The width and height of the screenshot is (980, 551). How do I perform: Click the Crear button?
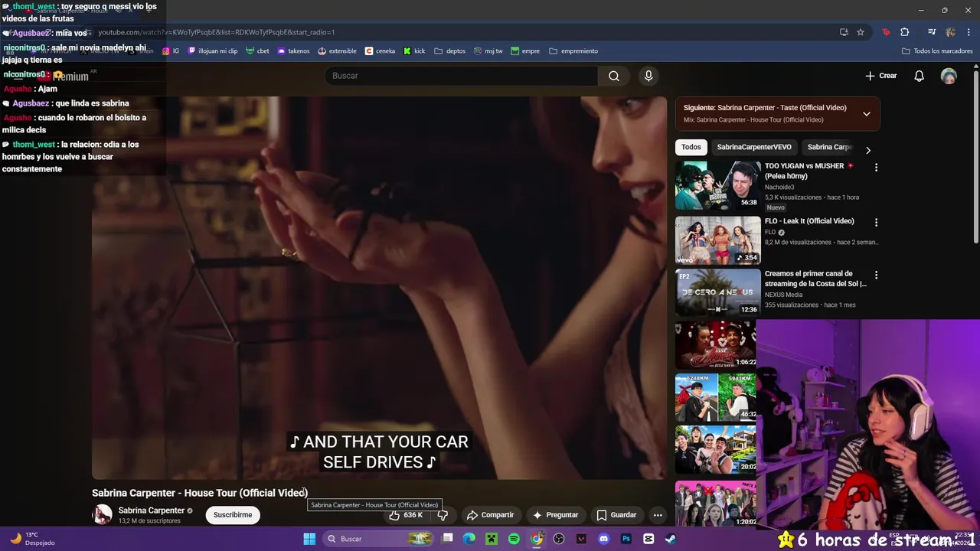click(x=881, y=76)
